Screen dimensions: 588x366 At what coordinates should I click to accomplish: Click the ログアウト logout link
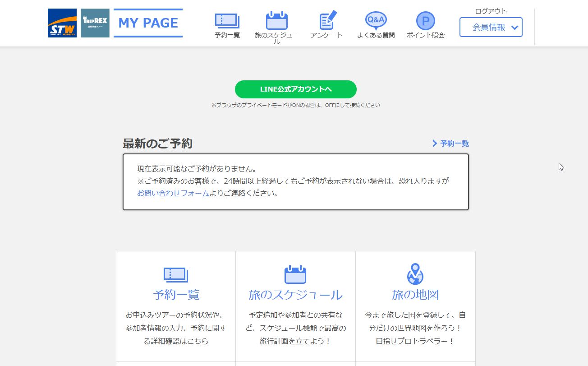click(x=491, y=11)
